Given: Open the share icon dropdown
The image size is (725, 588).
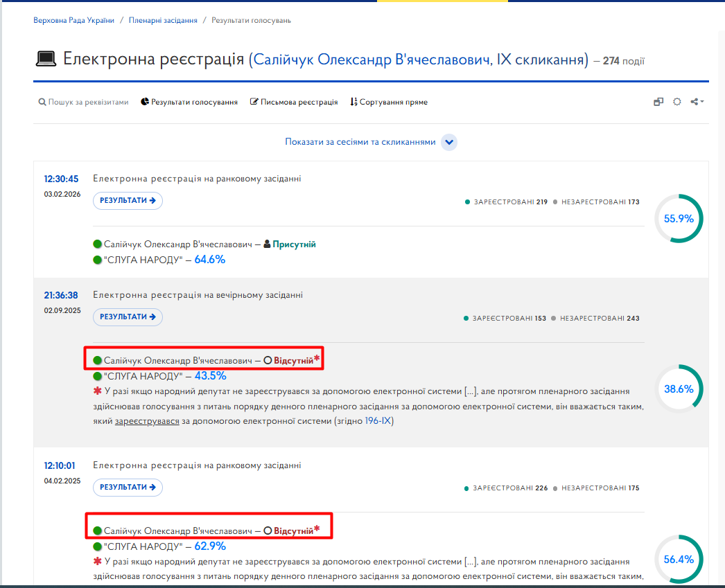Looking at the screenshot, I should pyautogui.click(x=697, y=102).
